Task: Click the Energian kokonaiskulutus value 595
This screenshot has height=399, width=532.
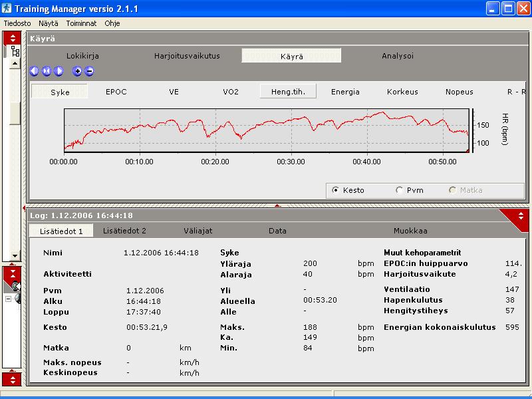Action: [512, 327]
